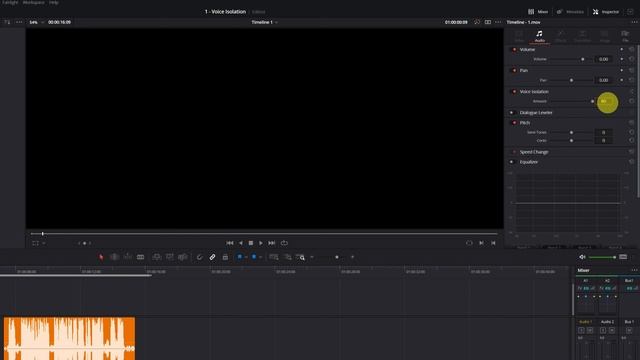Click the Cents pitch slider handle
Image resolution: width=640 pixels, height=360 pixels.
click(571, 140)
